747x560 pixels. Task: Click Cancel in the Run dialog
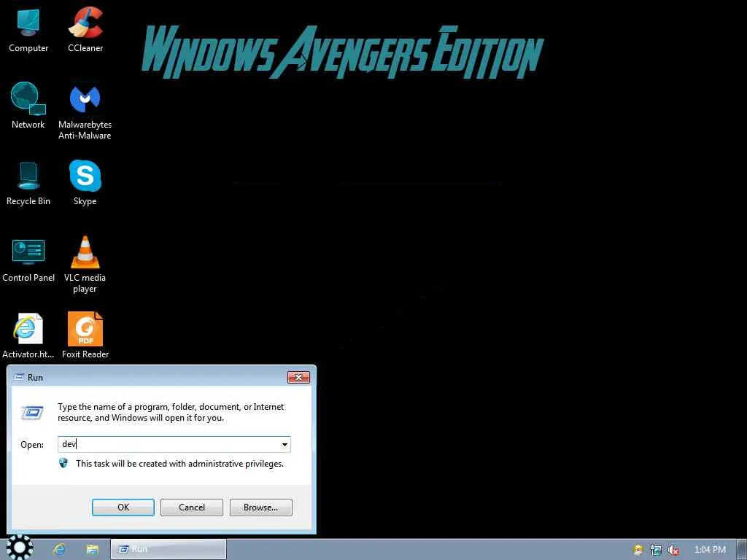tap(192, 507)
